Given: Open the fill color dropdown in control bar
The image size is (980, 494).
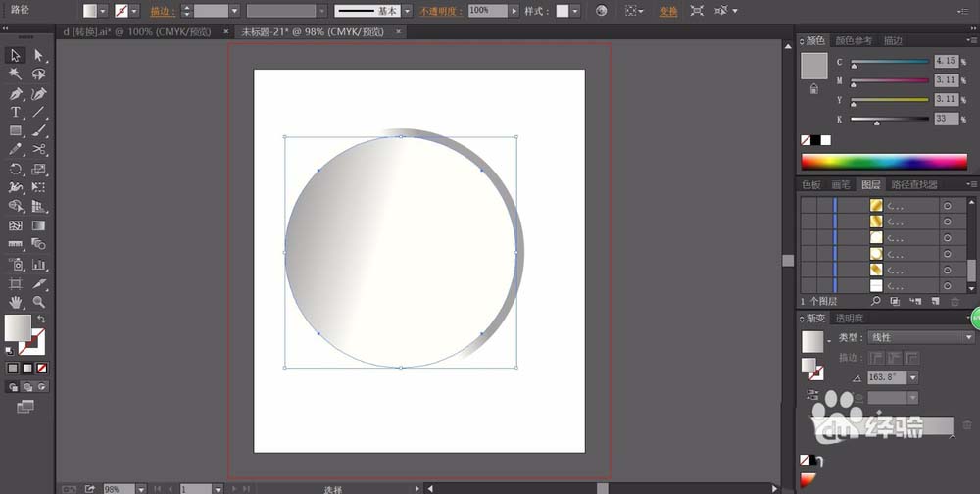Looking at the screenshot, I should tap(103, 11).
